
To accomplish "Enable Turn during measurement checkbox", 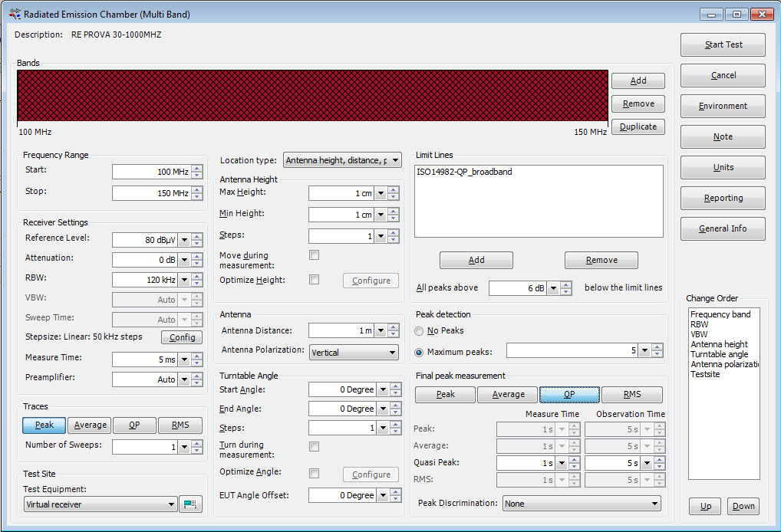I will click(315, 447).
